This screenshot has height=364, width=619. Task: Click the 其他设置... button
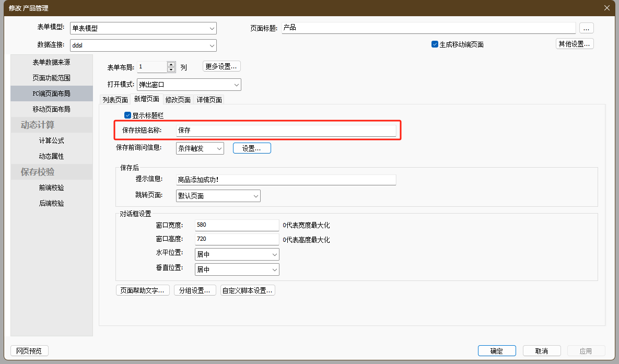coord(574,44)
